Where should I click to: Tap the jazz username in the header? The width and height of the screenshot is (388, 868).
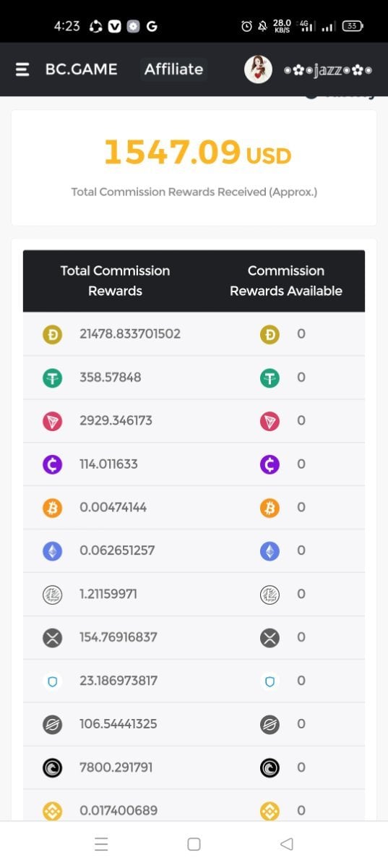click(328, 69)
